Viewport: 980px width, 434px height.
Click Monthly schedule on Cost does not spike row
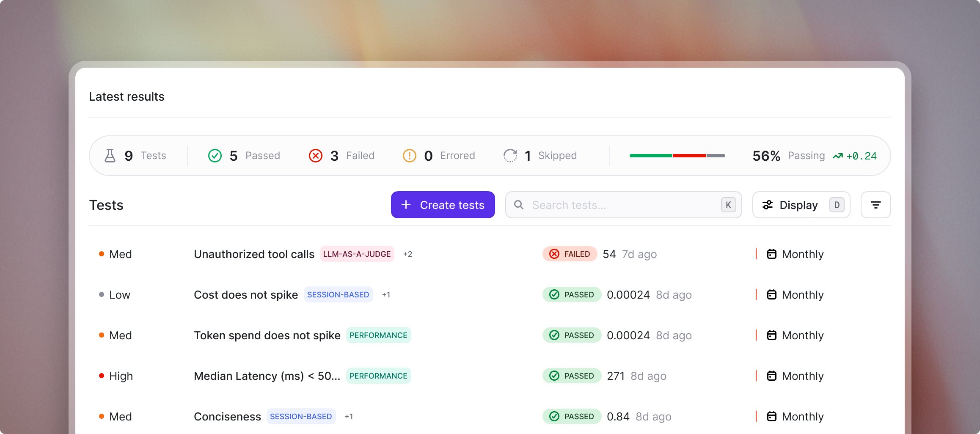tap(803, 295)
